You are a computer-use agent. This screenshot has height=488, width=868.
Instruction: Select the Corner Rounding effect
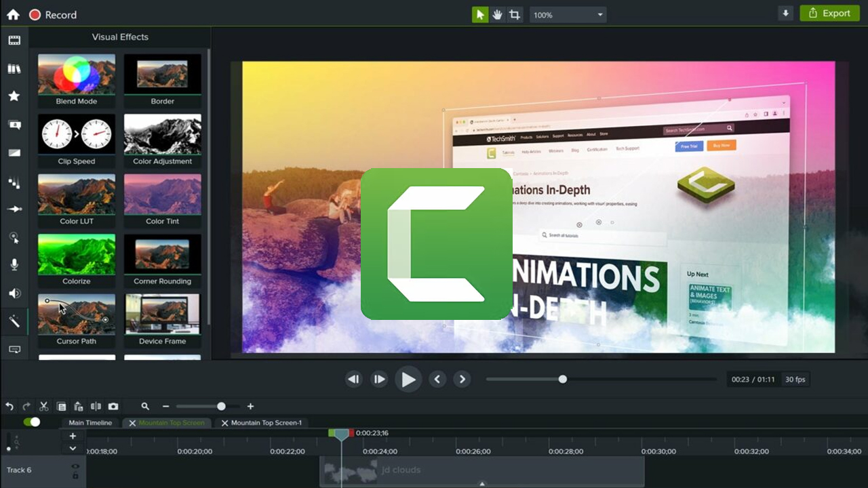click(163, 260)
